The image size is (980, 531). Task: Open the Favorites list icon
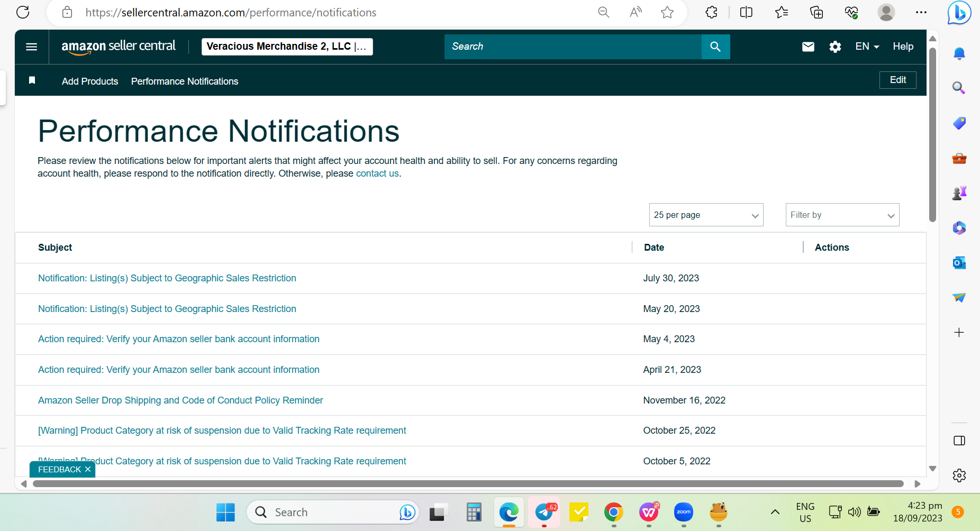pyautogui.click(x=782, y=12)
